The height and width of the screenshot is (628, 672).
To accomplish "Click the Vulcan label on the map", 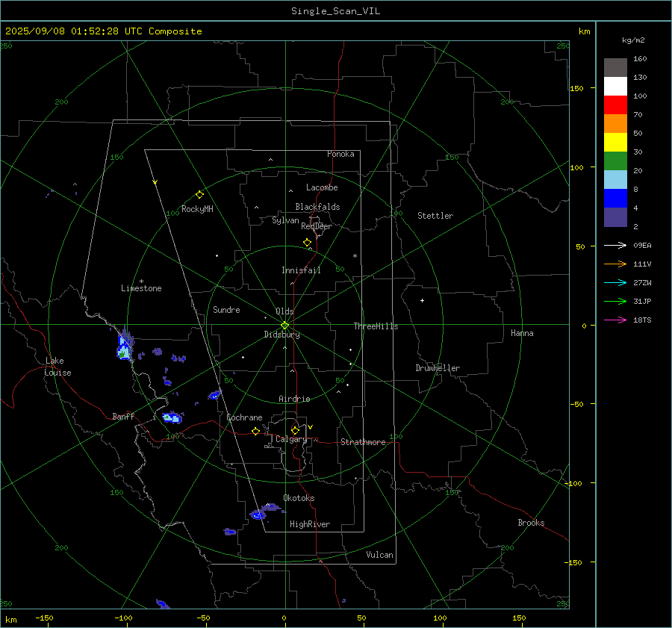I will pos(379,555).
